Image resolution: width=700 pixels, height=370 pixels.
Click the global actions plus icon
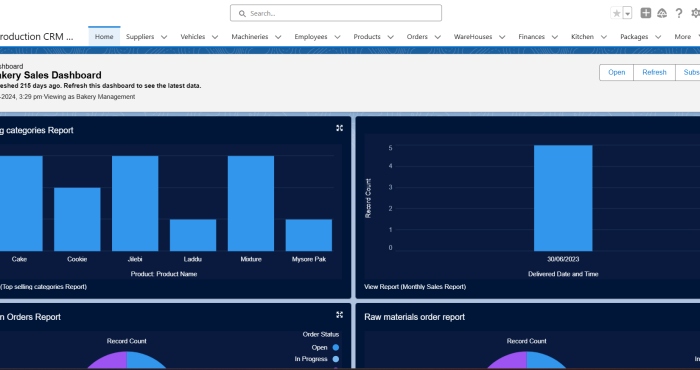pyautogui.click(x=646, y=13)
